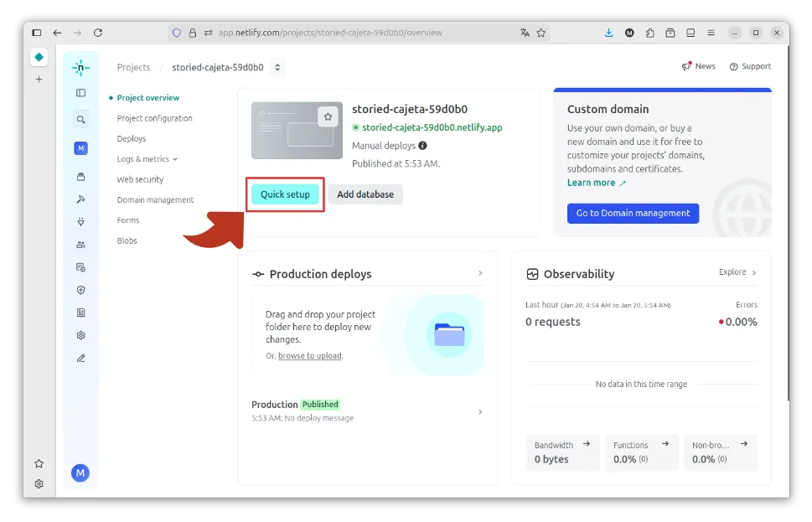Screen dimensions: 812x522
Task: Click the Netlify logo icon
Action: tap(80, 67)
